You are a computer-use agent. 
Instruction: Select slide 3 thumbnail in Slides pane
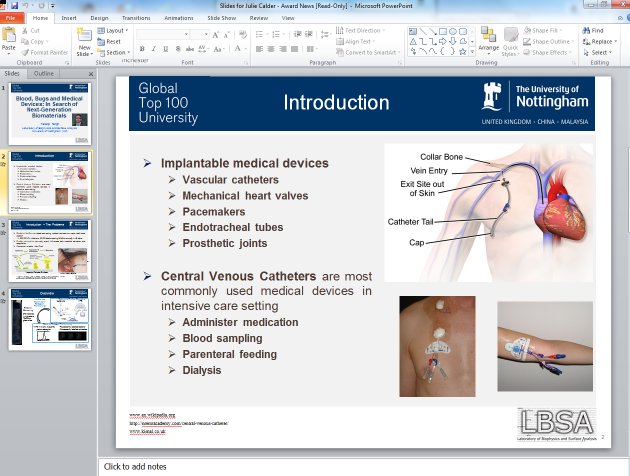point(52,250)
